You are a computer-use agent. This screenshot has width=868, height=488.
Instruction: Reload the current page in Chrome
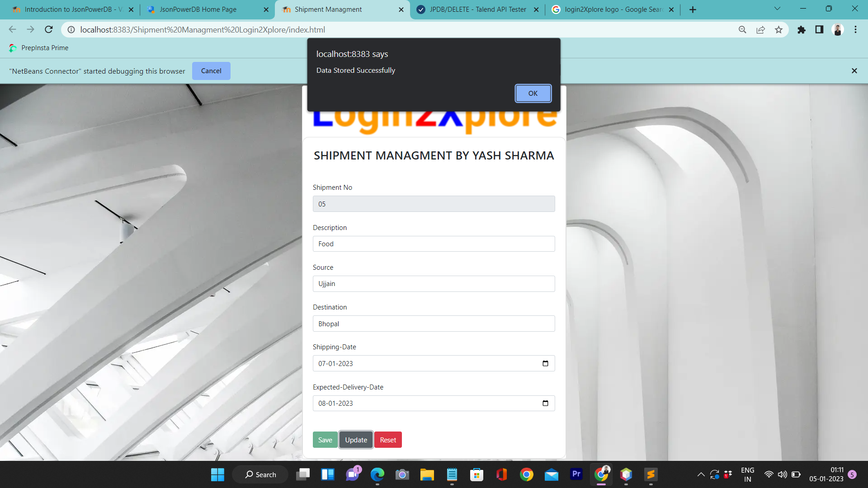(x=48, y=29)
